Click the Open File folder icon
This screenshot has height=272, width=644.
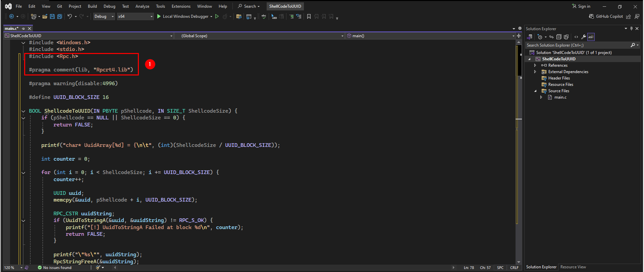[45, 16]
